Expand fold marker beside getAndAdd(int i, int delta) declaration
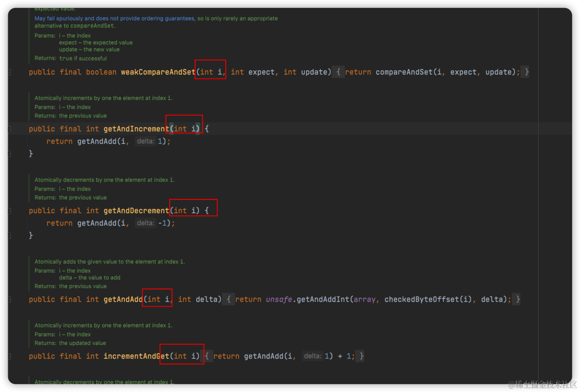 click(9, 299)
